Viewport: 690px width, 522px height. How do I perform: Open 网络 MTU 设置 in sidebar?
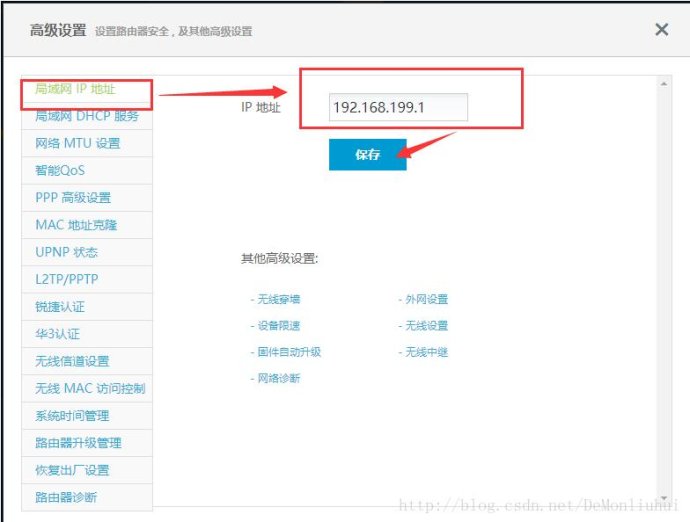[78, 143]
